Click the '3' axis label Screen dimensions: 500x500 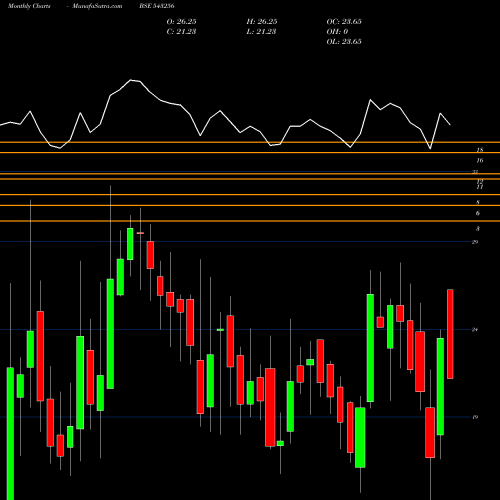[x=478, y=229]
